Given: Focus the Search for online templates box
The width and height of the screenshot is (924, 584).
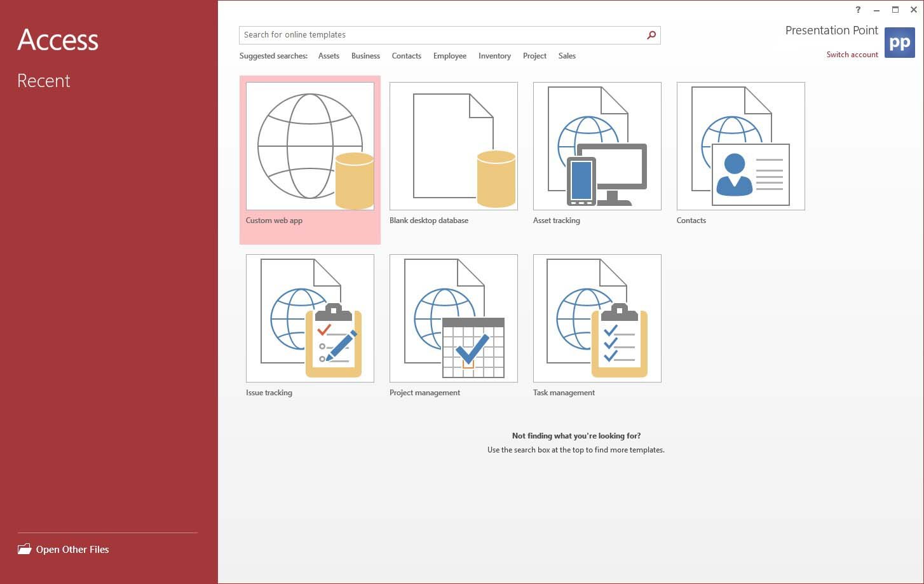Looking at the screenshot, I should coord(450,35).
